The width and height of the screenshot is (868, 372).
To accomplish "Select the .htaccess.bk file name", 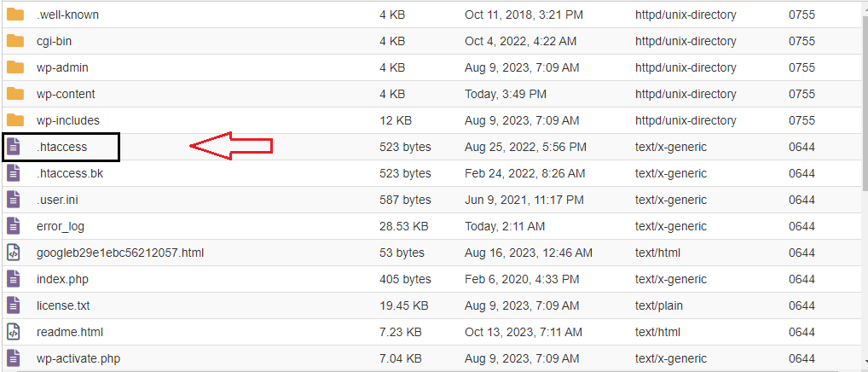I will coord(70,173).
